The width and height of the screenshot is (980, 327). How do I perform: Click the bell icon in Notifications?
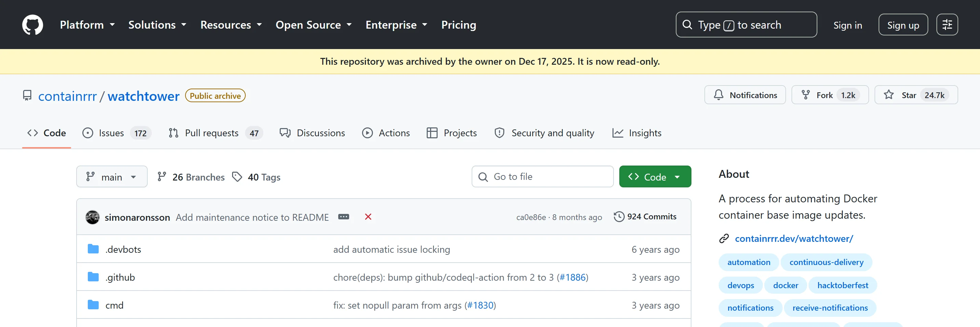click(718, 95)
